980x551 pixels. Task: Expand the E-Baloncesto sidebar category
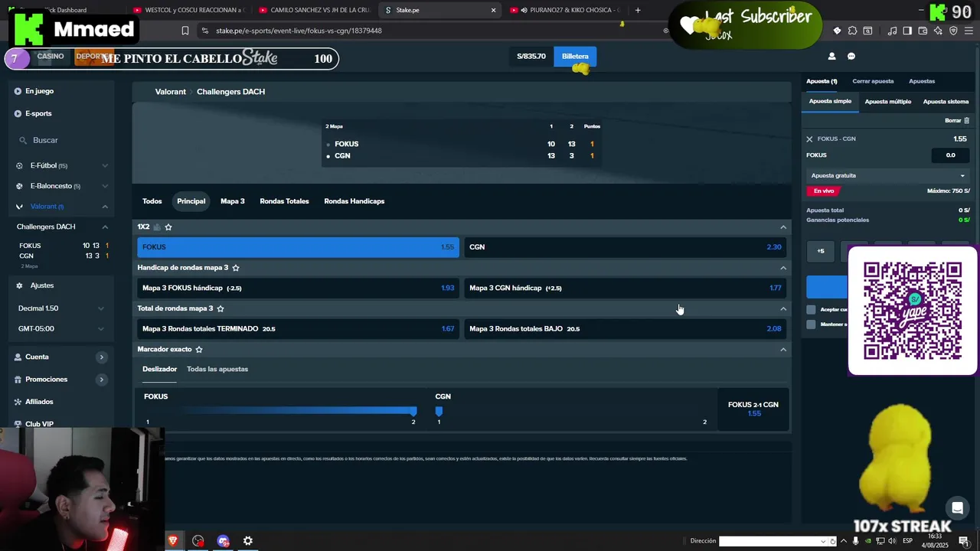pos(105,186)
